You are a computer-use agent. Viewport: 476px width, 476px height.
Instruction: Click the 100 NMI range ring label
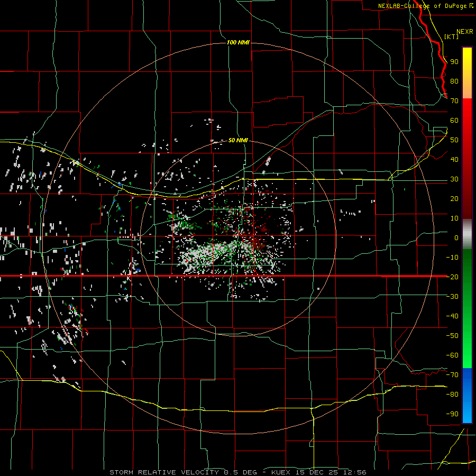point(238,42)
